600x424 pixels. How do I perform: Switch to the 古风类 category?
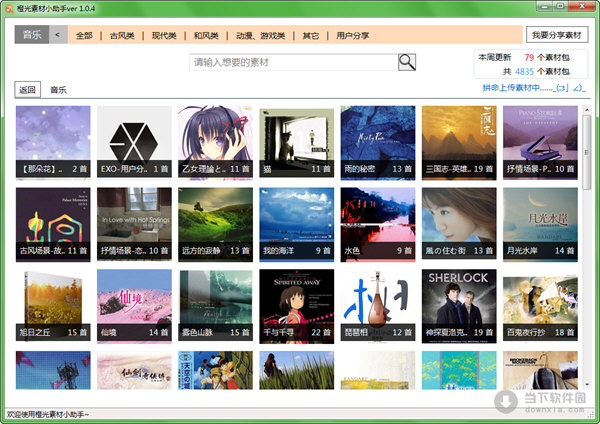pos(123,36)
